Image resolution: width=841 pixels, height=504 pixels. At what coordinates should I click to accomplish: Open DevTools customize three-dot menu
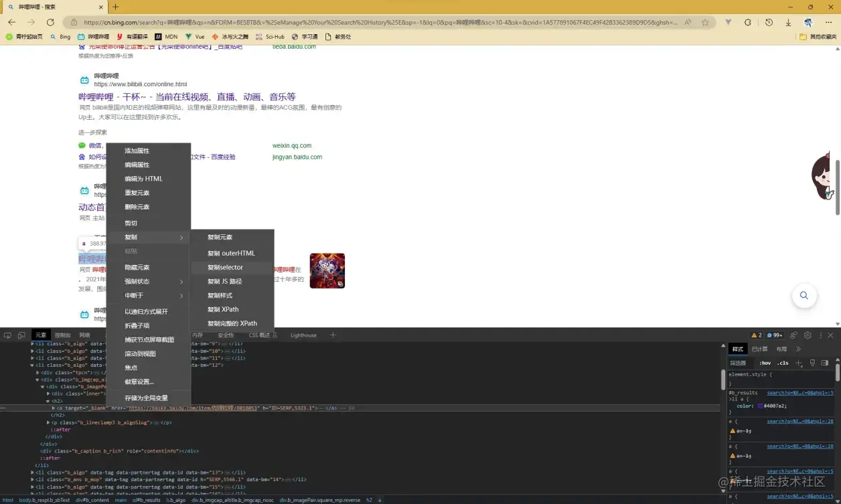(x=820, y=335)
